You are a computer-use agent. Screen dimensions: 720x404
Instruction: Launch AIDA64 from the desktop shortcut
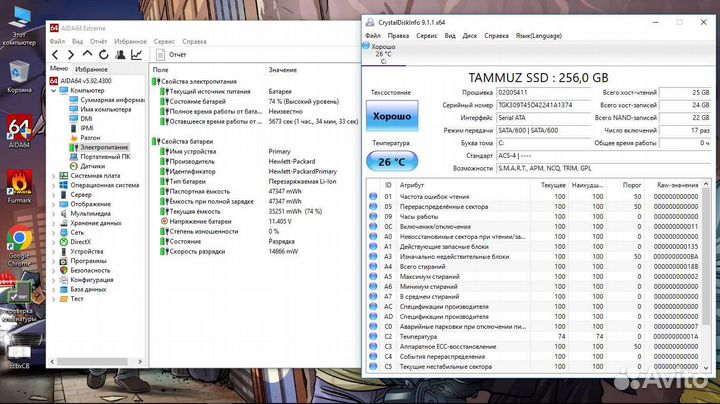19,131
